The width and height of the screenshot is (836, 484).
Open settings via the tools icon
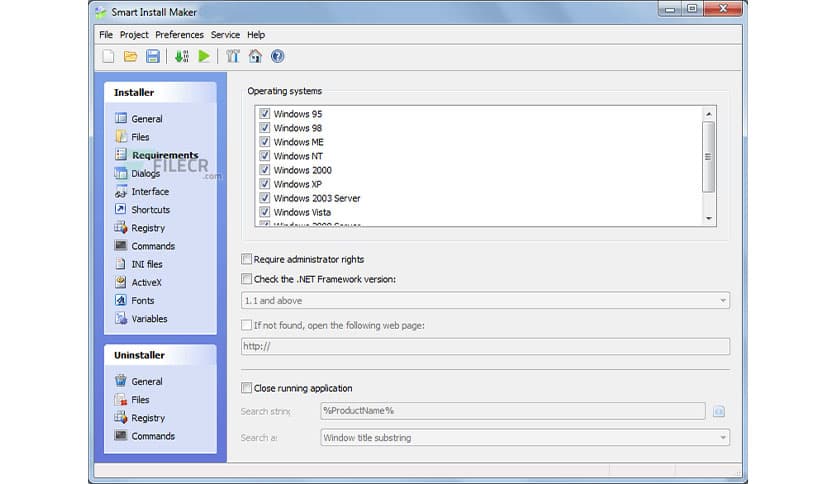(233, 57)
